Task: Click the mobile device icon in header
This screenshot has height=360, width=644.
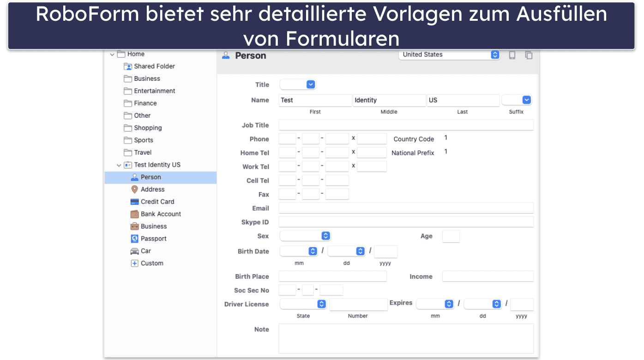Action: [x=512, y=55]
